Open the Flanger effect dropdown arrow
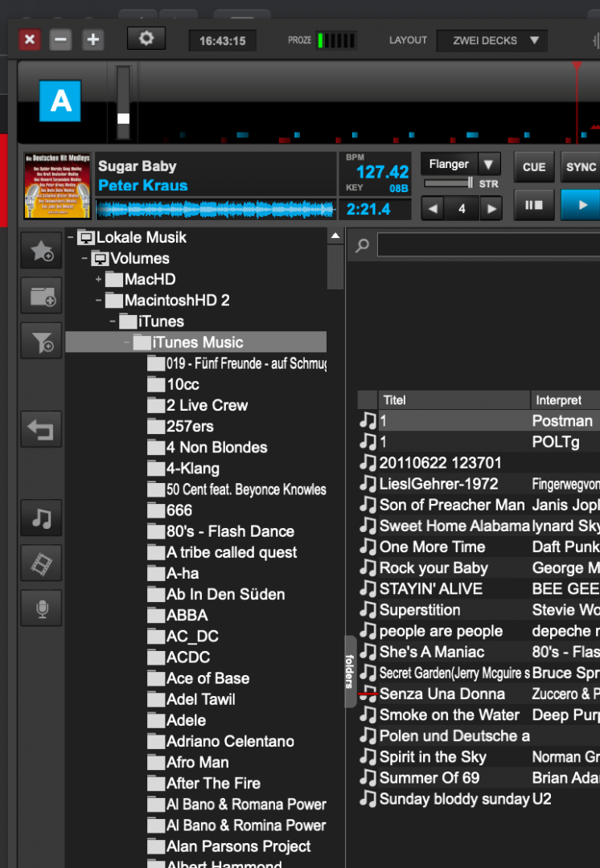 [489, 165]
